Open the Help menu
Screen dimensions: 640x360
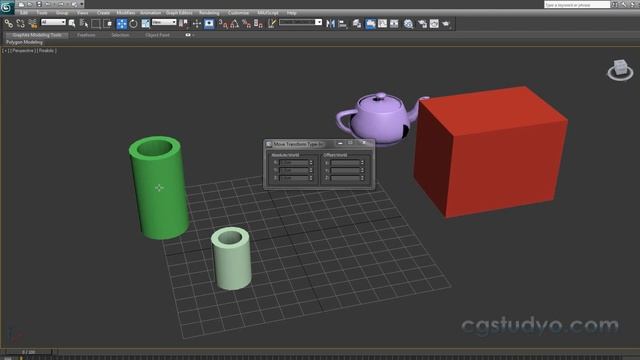coord(291,13)
